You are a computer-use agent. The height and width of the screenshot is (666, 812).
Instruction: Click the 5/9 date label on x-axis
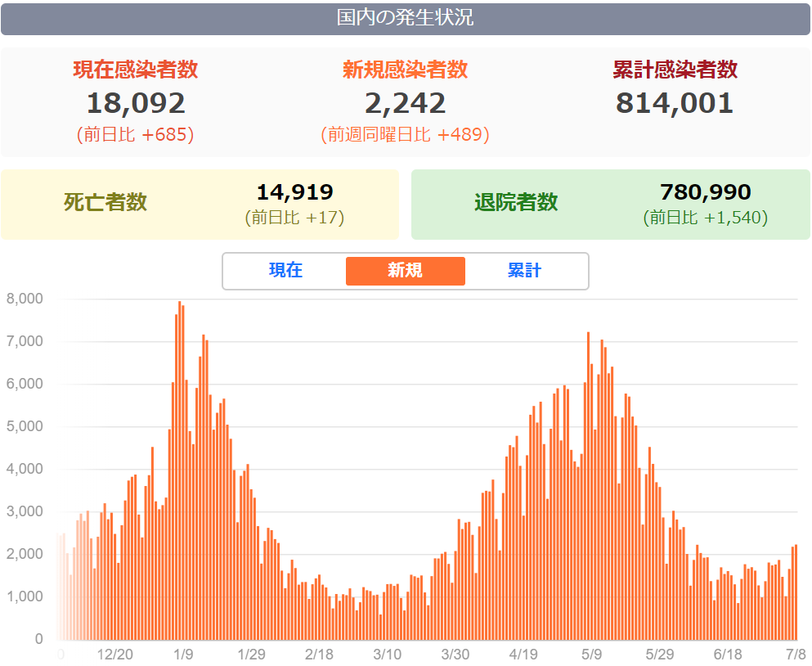pos(592,655)
